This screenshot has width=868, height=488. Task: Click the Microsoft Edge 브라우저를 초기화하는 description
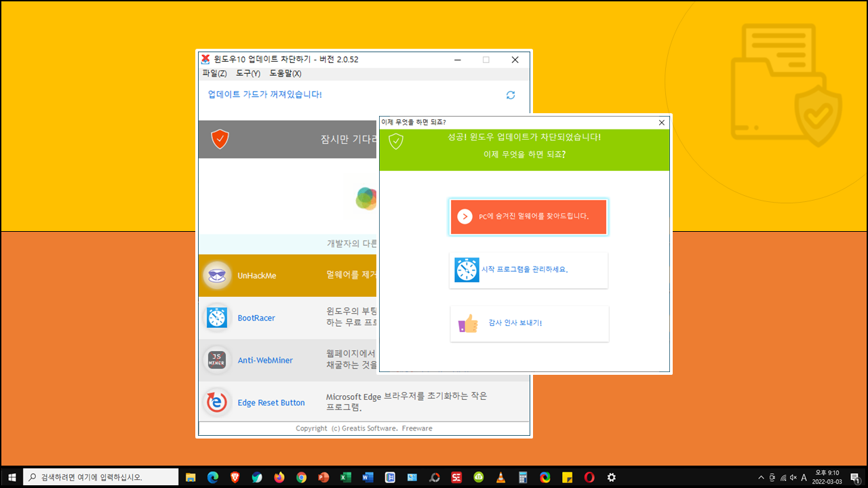pos(406,402)
